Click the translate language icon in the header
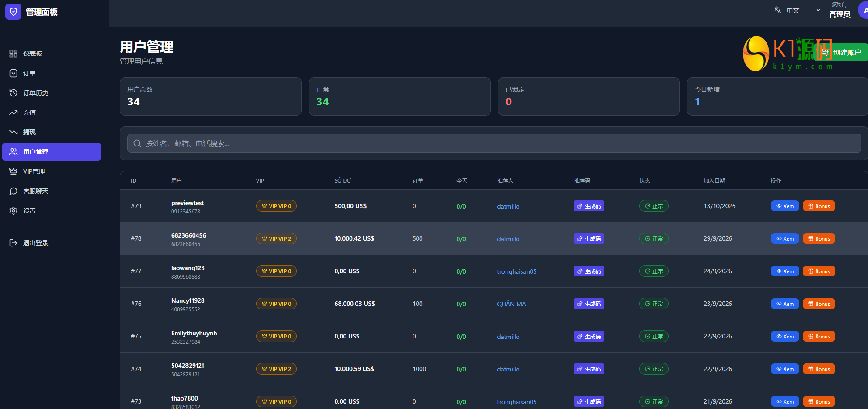Screen dimensions: 868x409 [778, 10]
